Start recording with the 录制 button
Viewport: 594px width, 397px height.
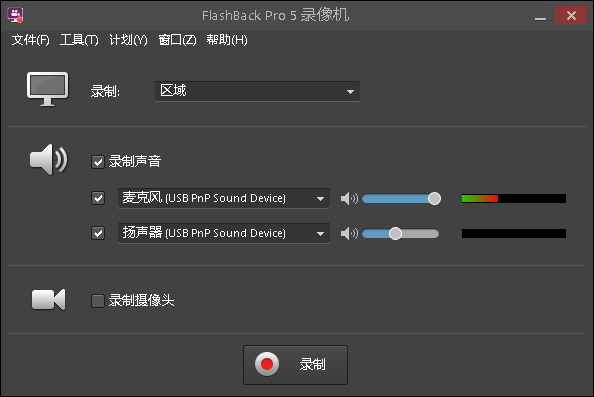coord(295,365)
